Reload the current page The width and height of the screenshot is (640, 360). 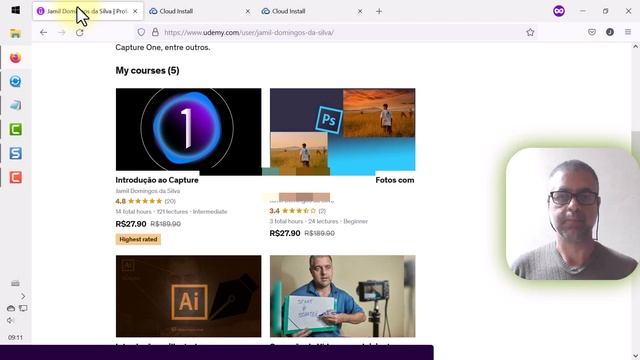click(80, 32)
